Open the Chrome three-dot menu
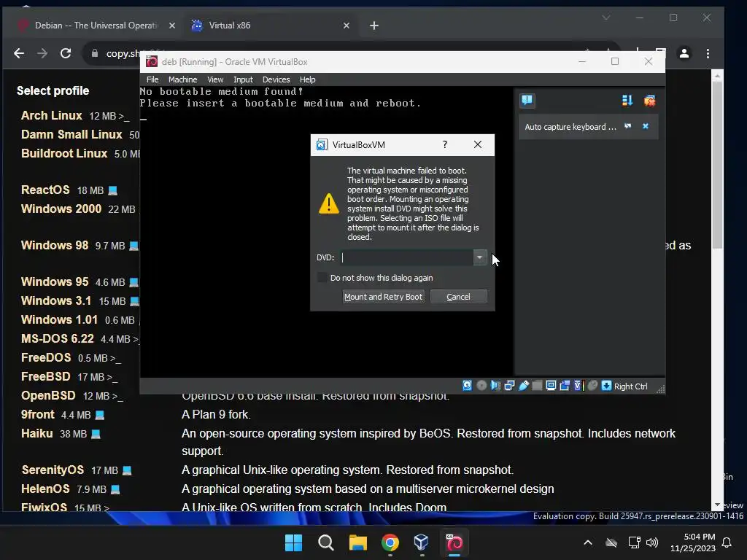The height and width of the screenshot is (560, 747). tap(708, 53)
